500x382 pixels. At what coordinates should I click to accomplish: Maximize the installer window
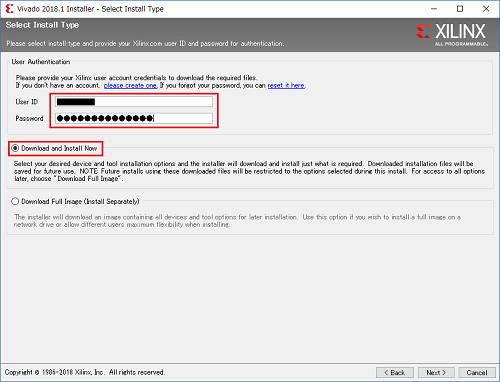[x=460, y=9]
